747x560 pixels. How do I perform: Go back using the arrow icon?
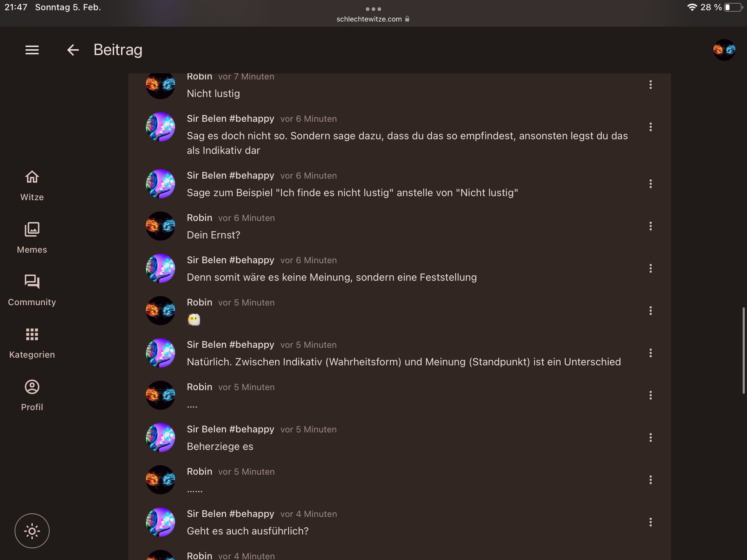point(73,50)
